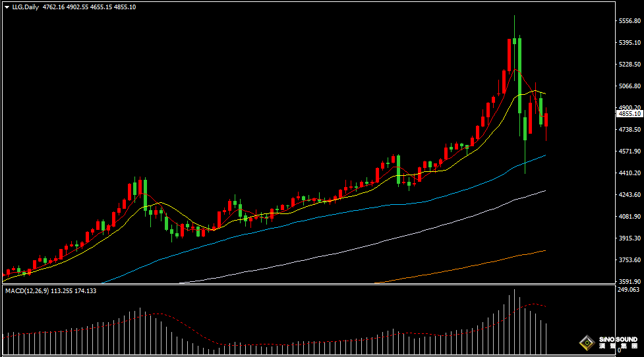This screenshot has height=357, width=644.
Task: Click the 249.063 MACD scale value
Action: (629, 290)
